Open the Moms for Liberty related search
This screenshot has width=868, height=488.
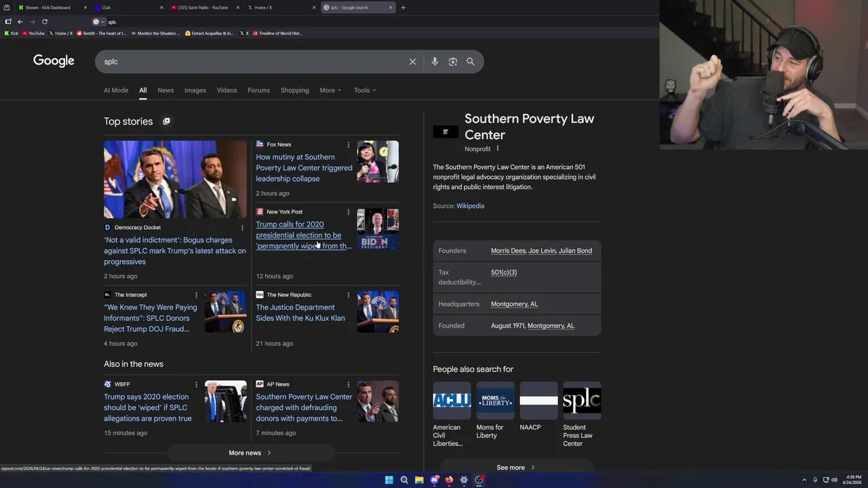click(495, 410)
